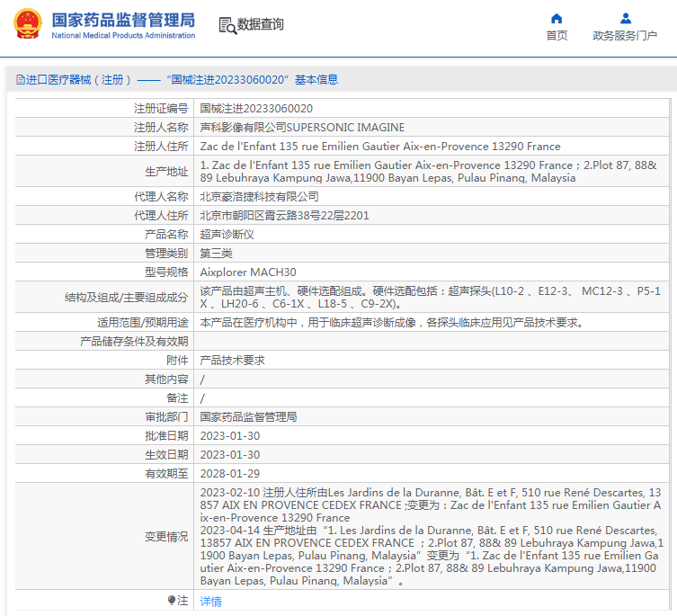
Task: Click the 政务服务门户 label
Action: (x=625, y=35)
